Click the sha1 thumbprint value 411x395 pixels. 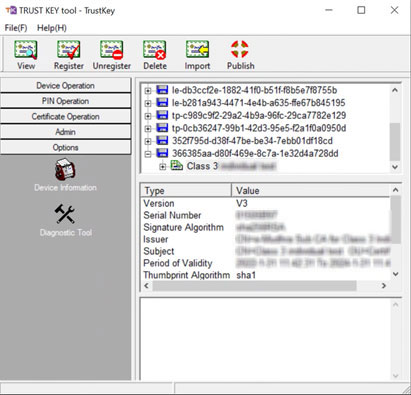pos(246,275)
